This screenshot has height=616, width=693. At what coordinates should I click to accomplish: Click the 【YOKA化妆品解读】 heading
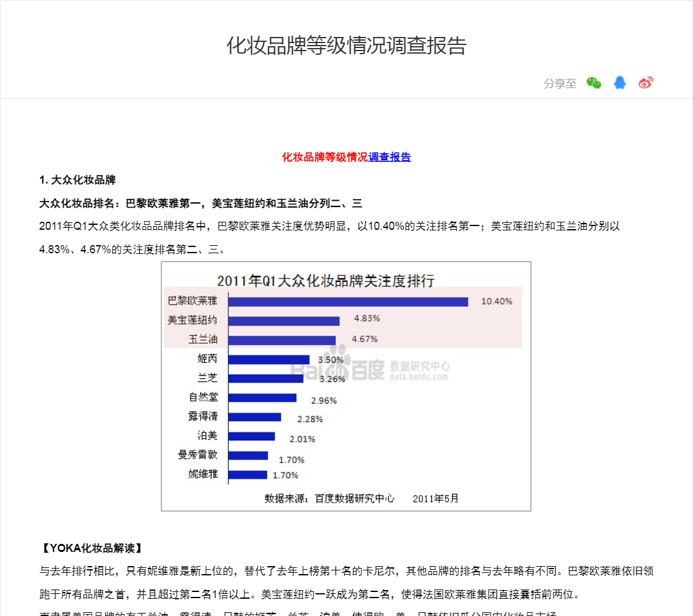[x=92, y=548]
